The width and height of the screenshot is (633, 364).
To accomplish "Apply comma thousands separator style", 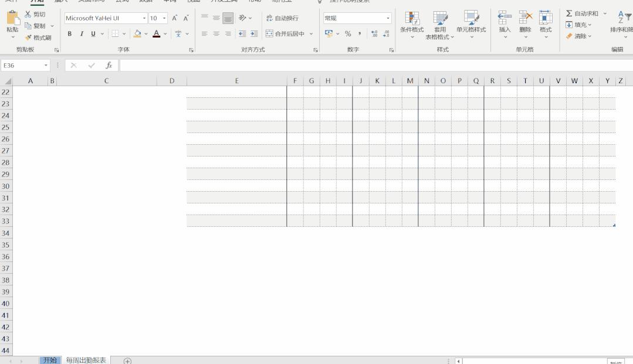I will coord(359,34).
